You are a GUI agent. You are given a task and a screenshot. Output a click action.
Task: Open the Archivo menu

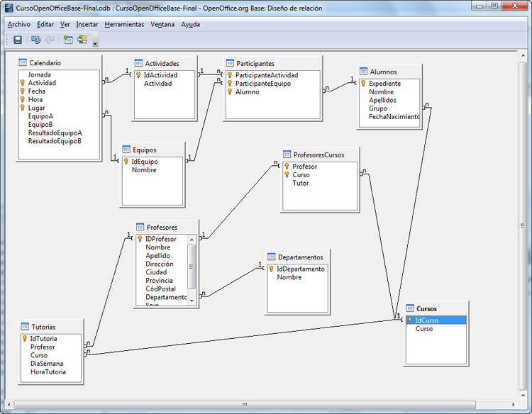[x=19, y=24]
